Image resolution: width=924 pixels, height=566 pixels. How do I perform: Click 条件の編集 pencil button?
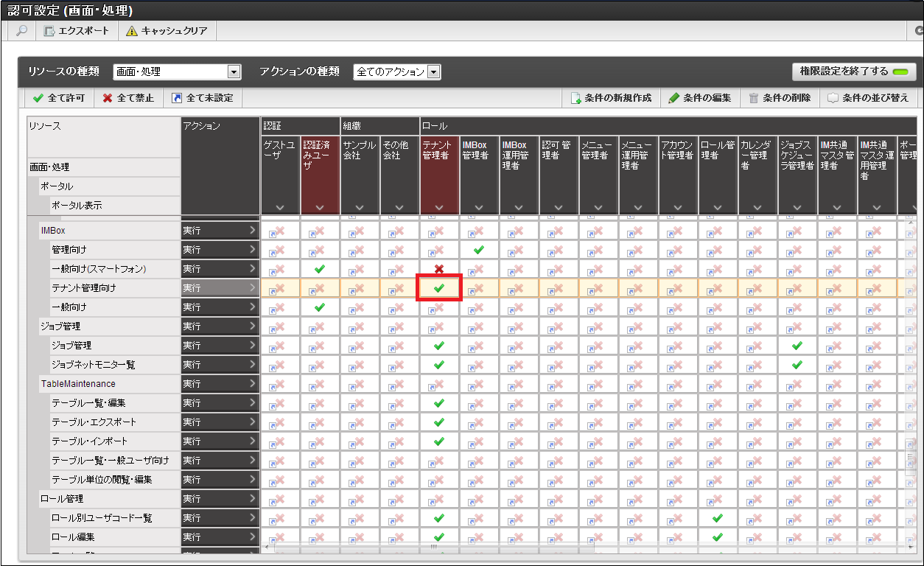point(699,98)
